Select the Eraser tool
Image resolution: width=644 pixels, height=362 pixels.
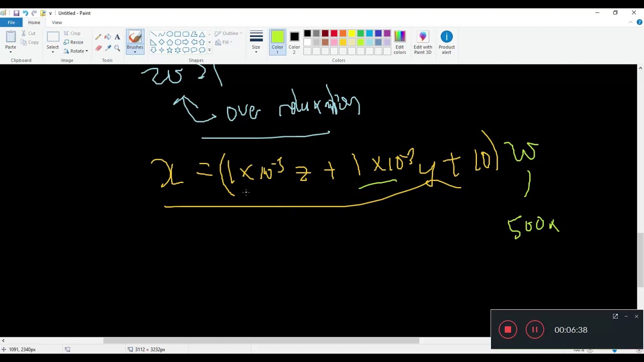coord(99,48)
